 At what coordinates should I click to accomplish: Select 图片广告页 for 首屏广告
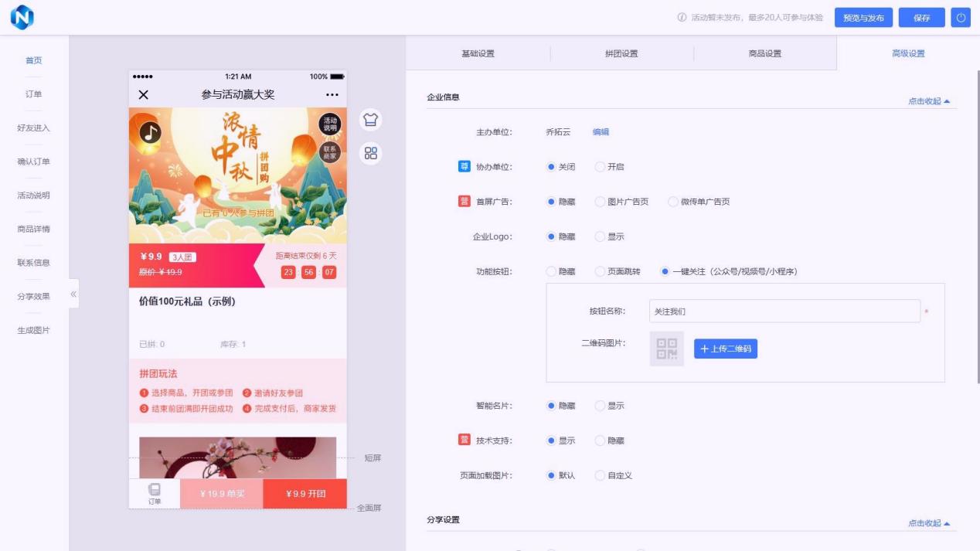pyautogui.click(x=601, y=202)
